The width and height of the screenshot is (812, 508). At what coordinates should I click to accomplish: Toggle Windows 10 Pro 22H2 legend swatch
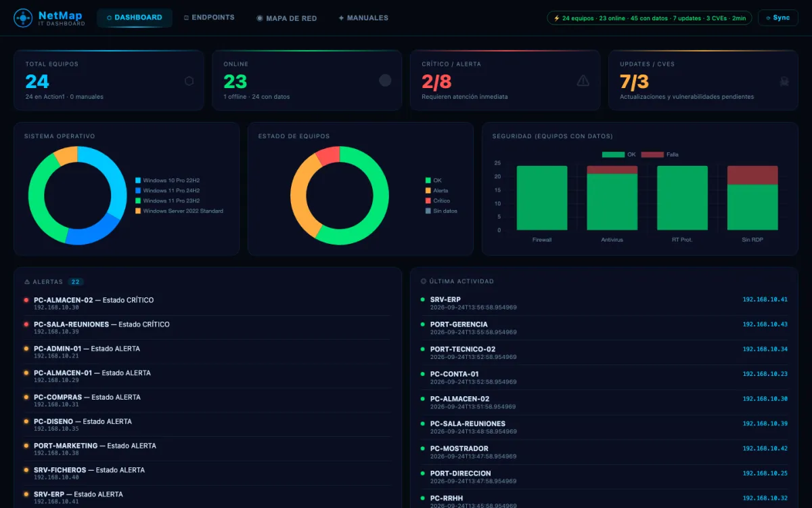pyautogui.click(x=138, y=181)
